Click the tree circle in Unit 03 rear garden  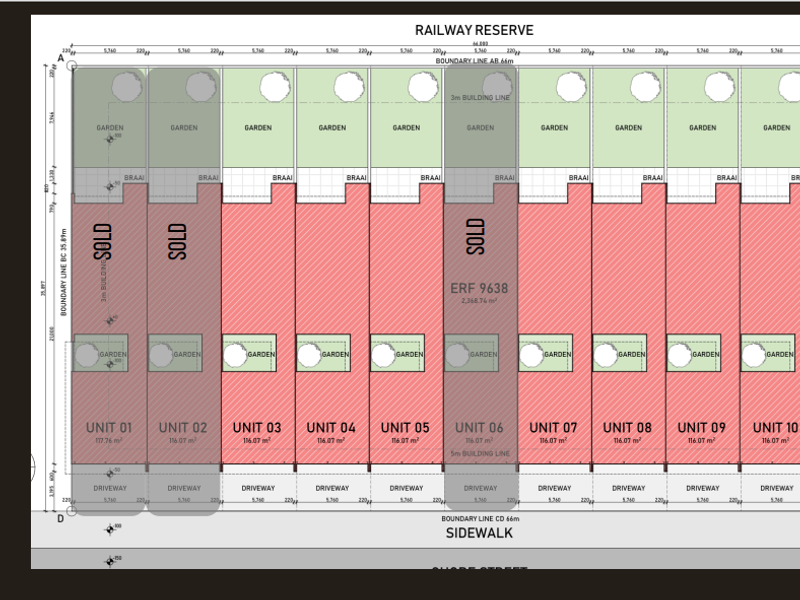[x=273, y=87]
